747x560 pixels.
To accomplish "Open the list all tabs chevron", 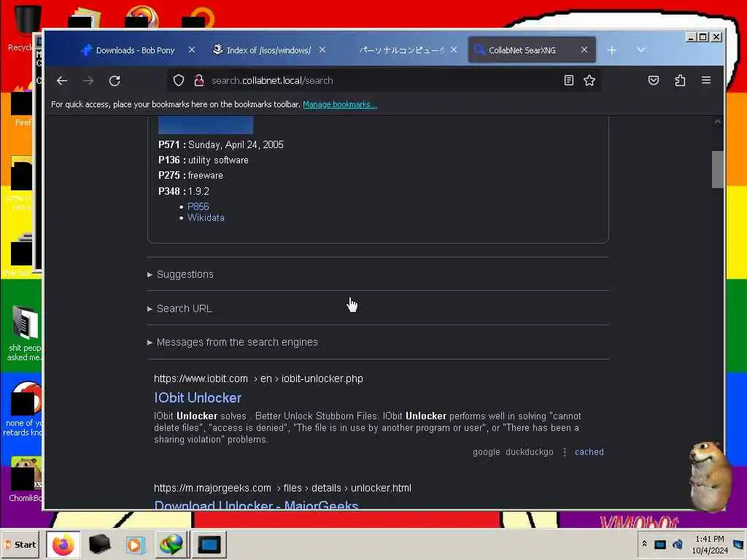I will tap(641, 50).
